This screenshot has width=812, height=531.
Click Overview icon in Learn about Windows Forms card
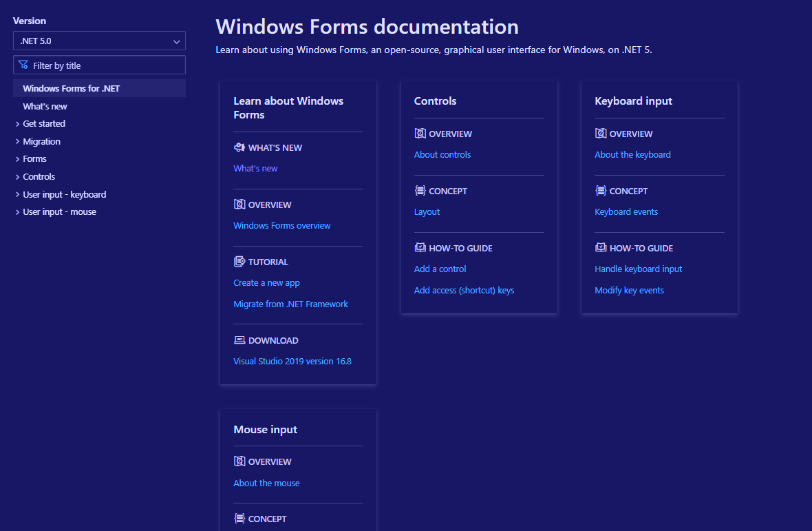pos(239,204)
